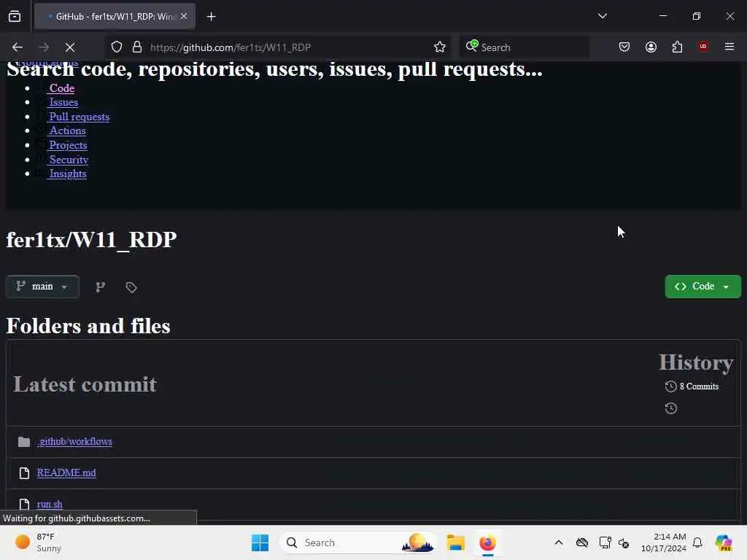Expand the green Code dropdown button
The width and height of the screenshot is (747, 560).
point(703,286)
